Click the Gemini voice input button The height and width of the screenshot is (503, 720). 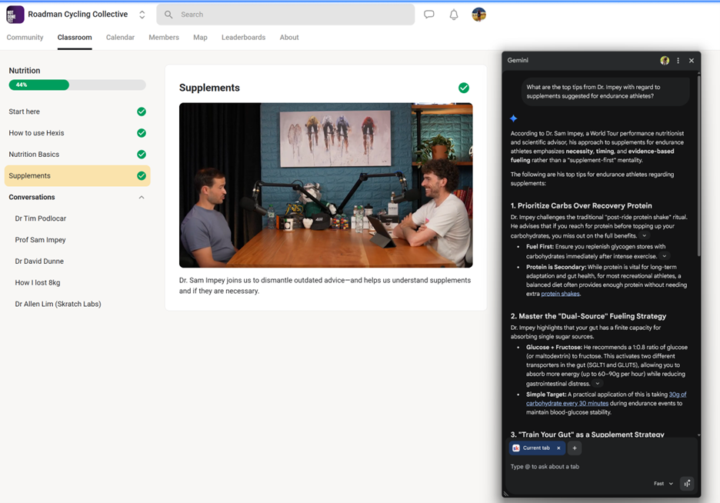[687, 483]
